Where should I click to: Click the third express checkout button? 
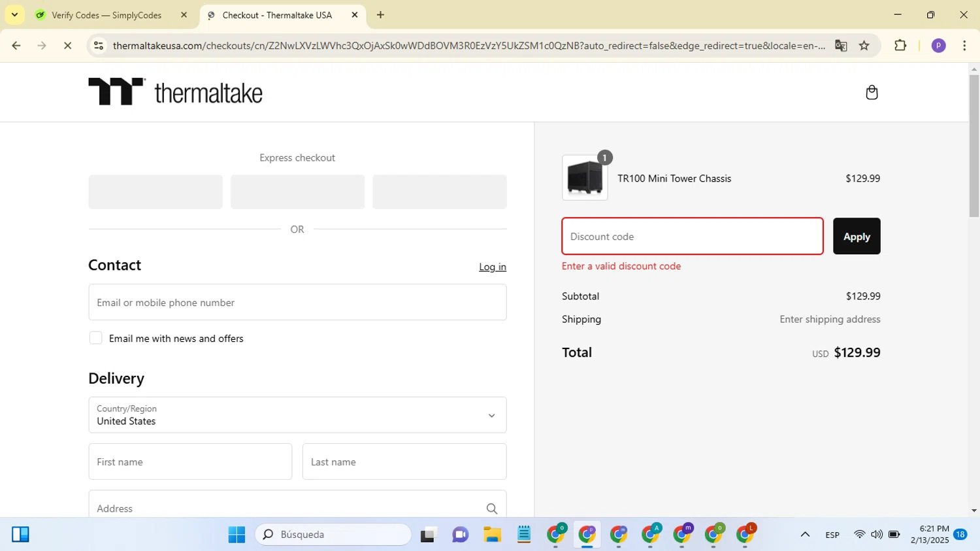tap(440, 192)
